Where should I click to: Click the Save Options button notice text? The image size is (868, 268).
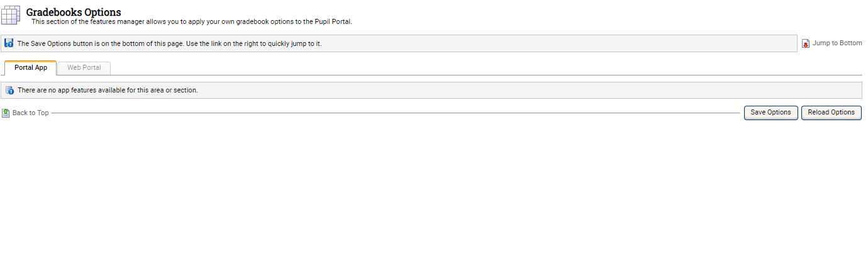point(169,44)
